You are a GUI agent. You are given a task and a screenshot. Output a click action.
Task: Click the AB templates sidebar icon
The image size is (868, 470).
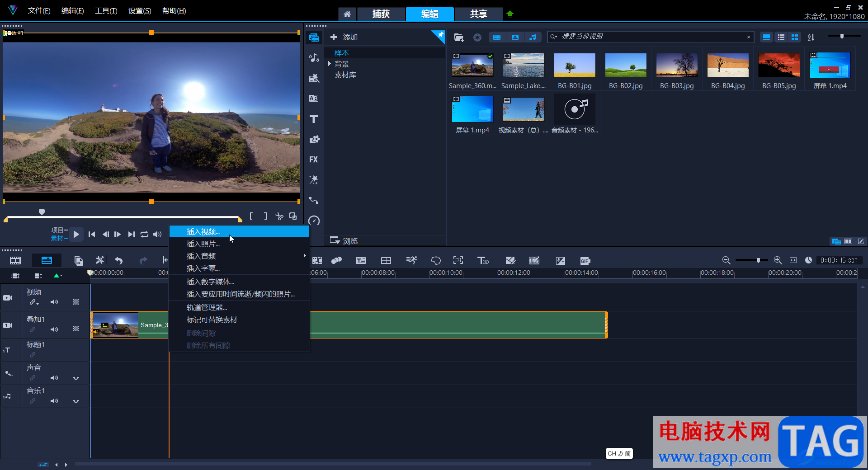pyautogui.click(x=314, y=99)
